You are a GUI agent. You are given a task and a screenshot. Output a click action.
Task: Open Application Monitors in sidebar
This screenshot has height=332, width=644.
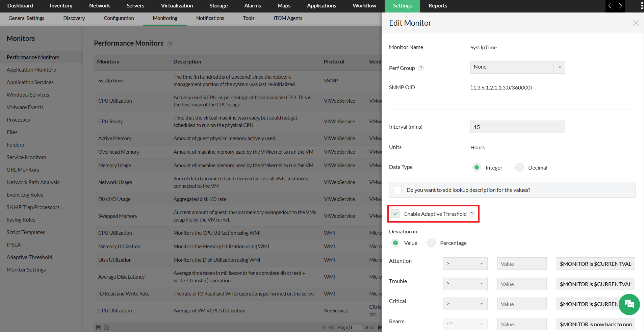(31, 70)
